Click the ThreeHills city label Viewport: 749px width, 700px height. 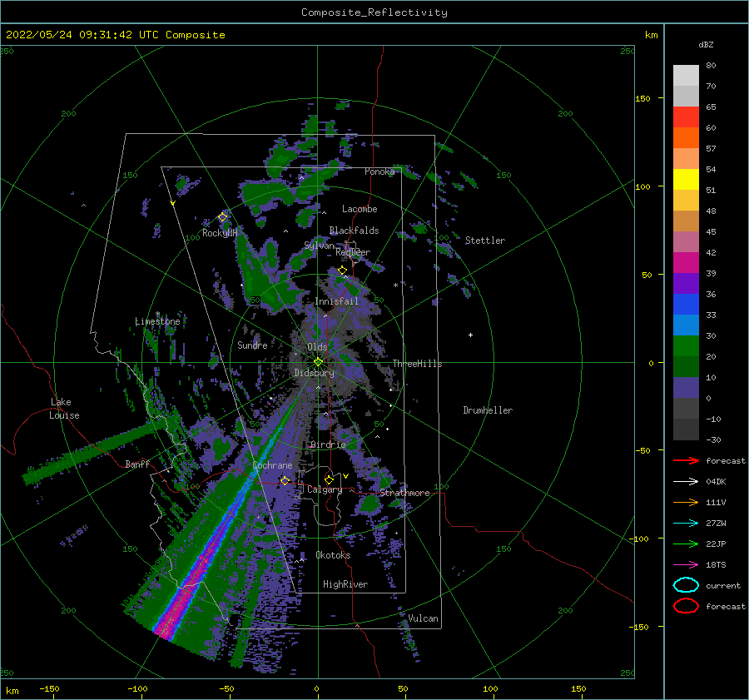(x=417, y=364)
